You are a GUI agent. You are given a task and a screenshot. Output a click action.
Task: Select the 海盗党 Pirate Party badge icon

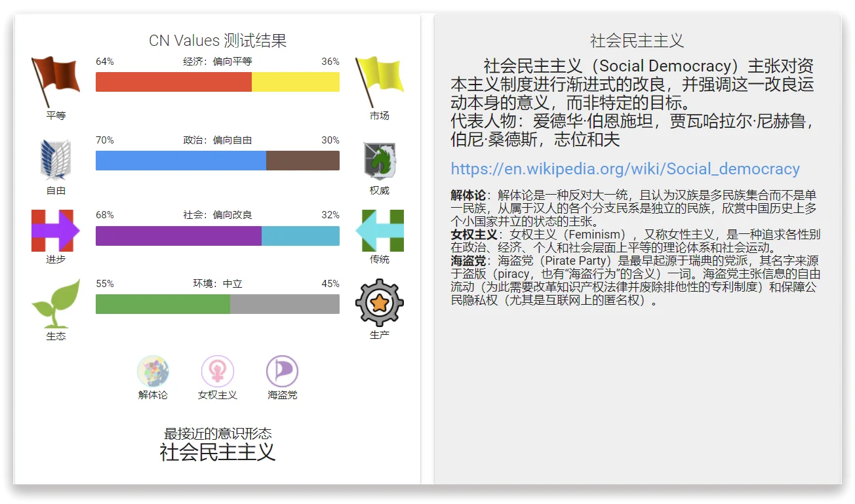(x=282, y=372)
